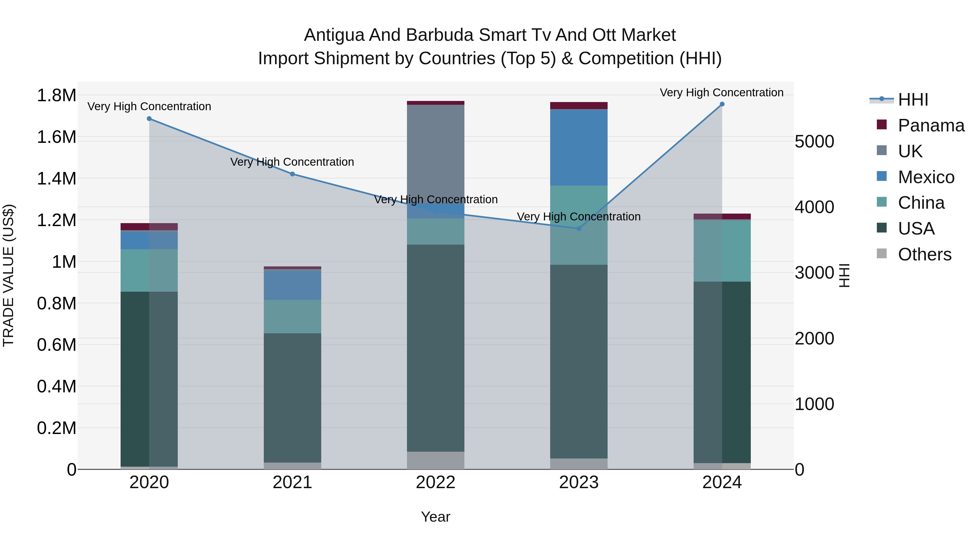Click the subtitle 'Import Shipment by Countries (Top 5) & Competition (HHI)'
Viewport: 980px width, 551px height.
point(490,59)
